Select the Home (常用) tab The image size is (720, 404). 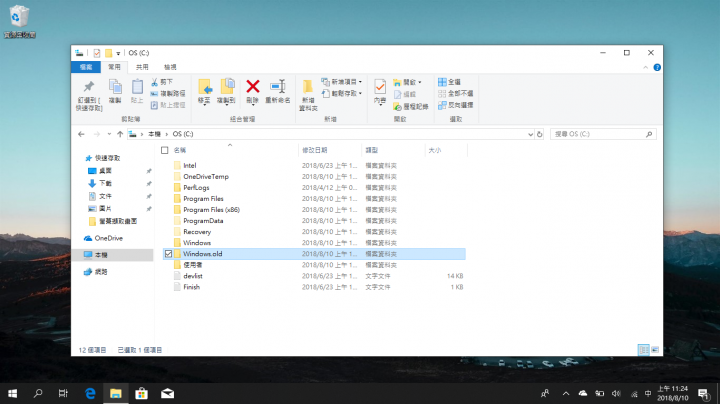point(114,67)
